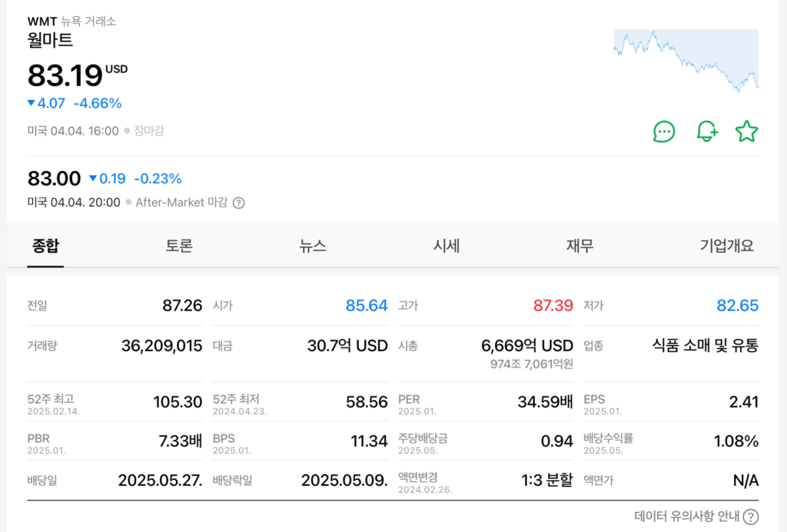The width and height of the screenshot is (787, 532).
Task: Click the 고가 value 87.39
Action: (553, 306)
